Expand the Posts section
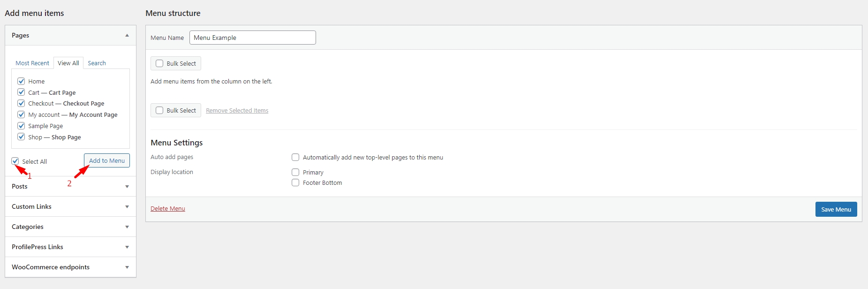Screen dimensions: 868x289 click(127, 187)
